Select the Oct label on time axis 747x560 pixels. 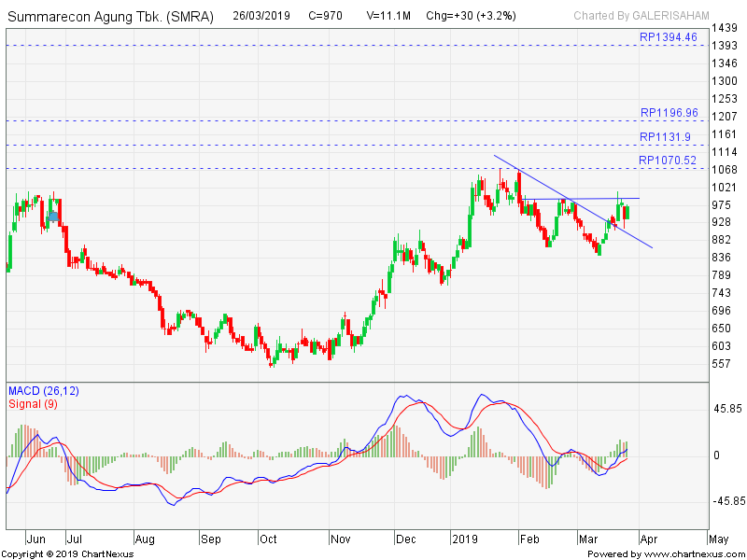[269, 539]
